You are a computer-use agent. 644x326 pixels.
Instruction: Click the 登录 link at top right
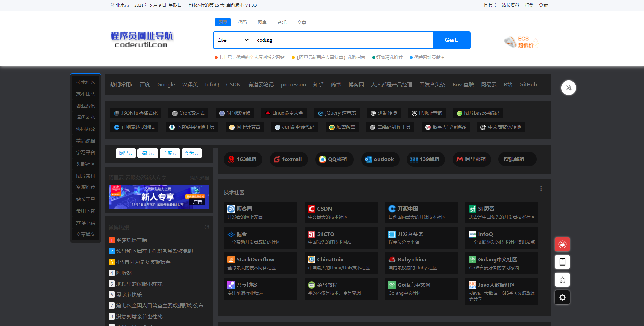tap(543, 5)
